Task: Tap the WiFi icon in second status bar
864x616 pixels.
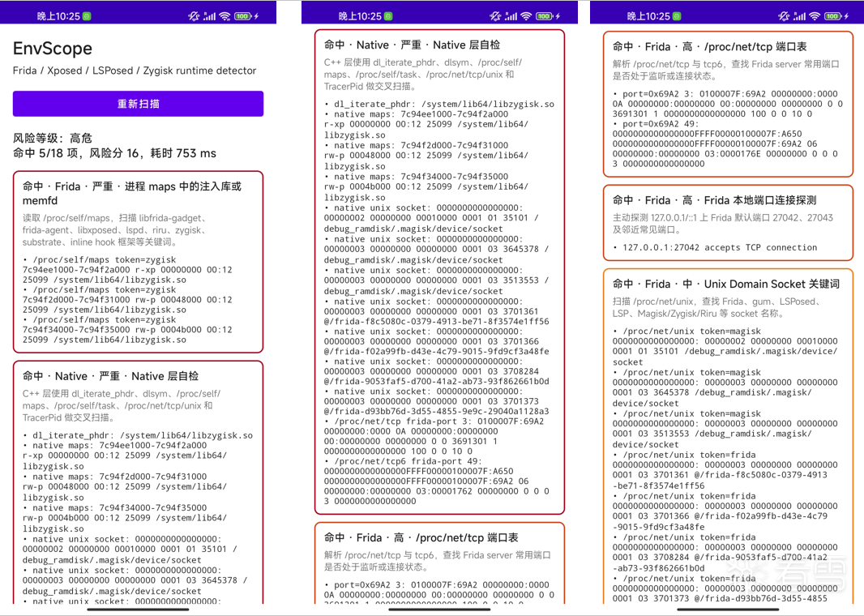Action: point(526,16)
